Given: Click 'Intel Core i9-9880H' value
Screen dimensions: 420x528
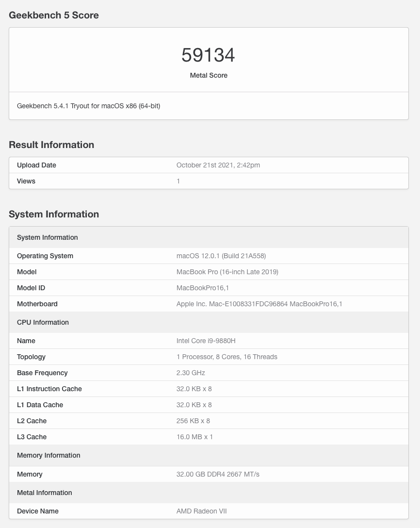Looking at the screenshot, I should (206, 341).
